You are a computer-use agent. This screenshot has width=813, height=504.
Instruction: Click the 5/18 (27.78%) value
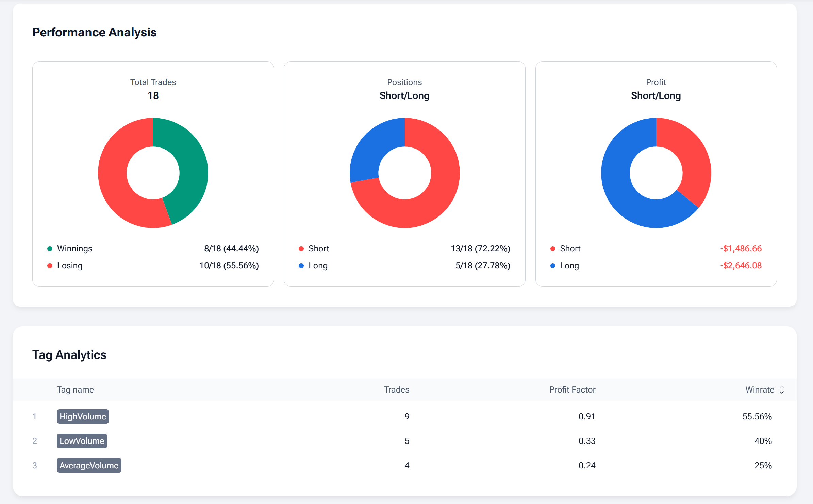coord(483,266)
